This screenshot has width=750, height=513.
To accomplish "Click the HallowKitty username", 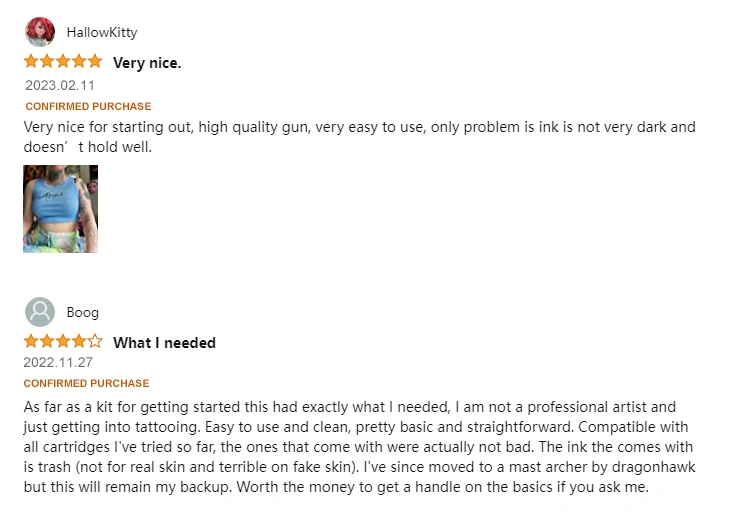I will pos(101,32).
